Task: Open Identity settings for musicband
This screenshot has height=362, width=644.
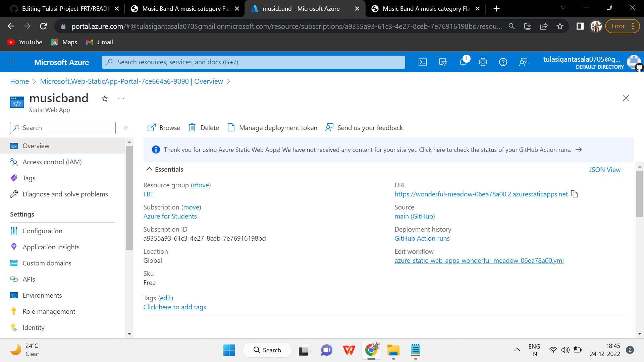Action: click(34, 327)
